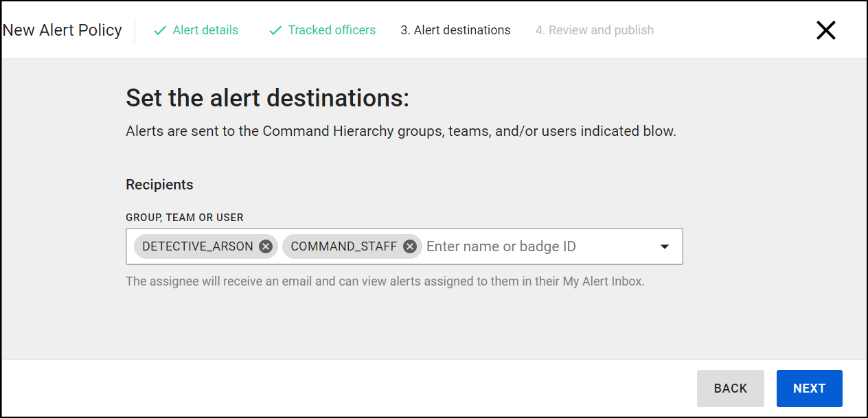The height and width of the screenshot is (418, 868).
Task: Go back to the Alert details step
Action: (x=205, y=30)
